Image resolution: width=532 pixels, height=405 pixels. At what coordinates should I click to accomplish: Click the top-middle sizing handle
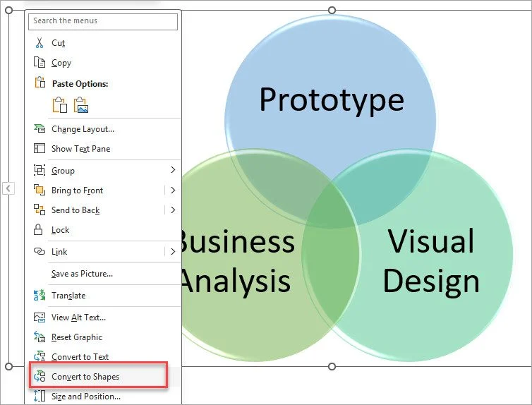(332, 10)
